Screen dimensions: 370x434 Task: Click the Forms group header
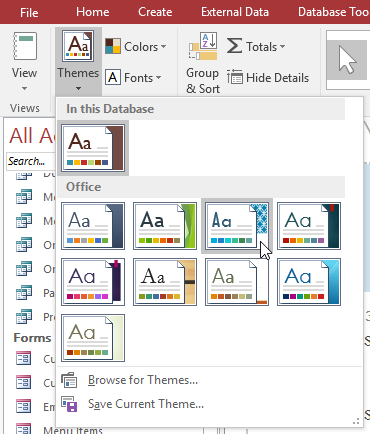pyautogui.click(x=32, y=338)
